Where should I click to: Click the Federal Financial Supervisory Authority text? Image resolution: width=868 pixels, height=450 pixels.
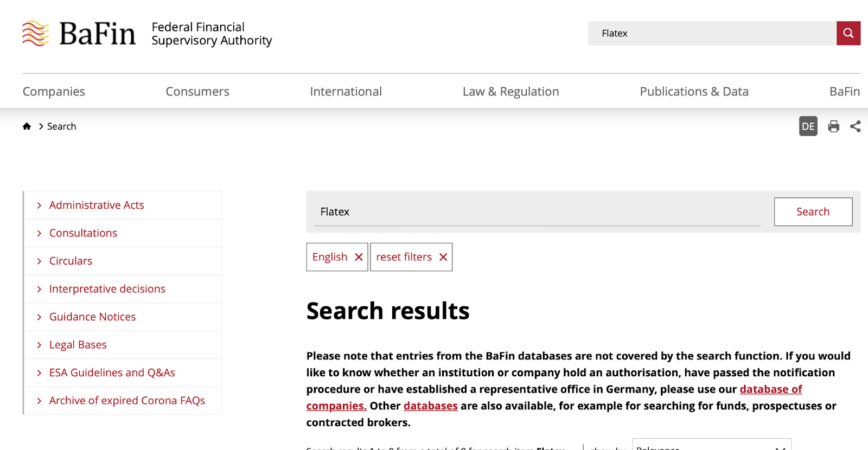pyautogui.click(x=212, y=34)
